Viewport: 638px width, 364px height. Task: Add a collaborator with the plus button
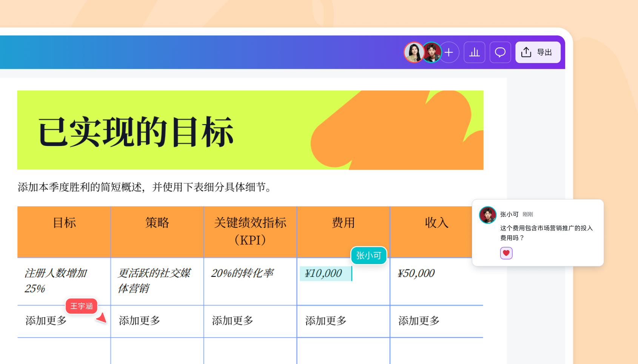449,52
